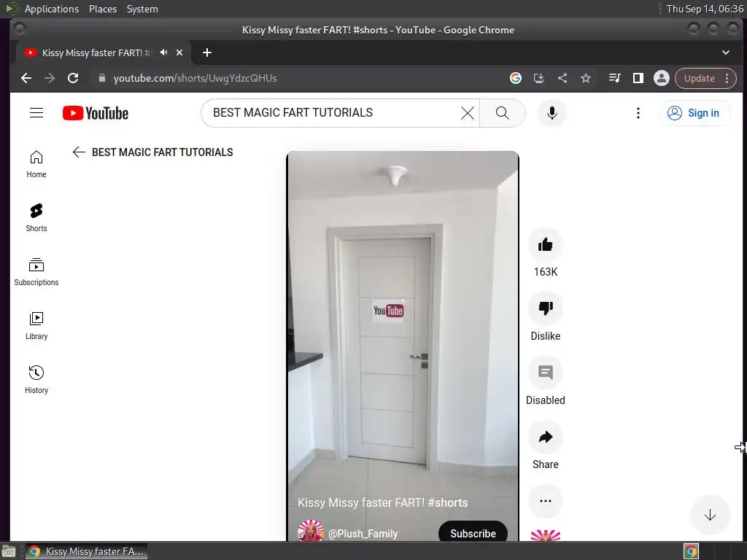Go to Home in sidebar

tap(36, 164)
